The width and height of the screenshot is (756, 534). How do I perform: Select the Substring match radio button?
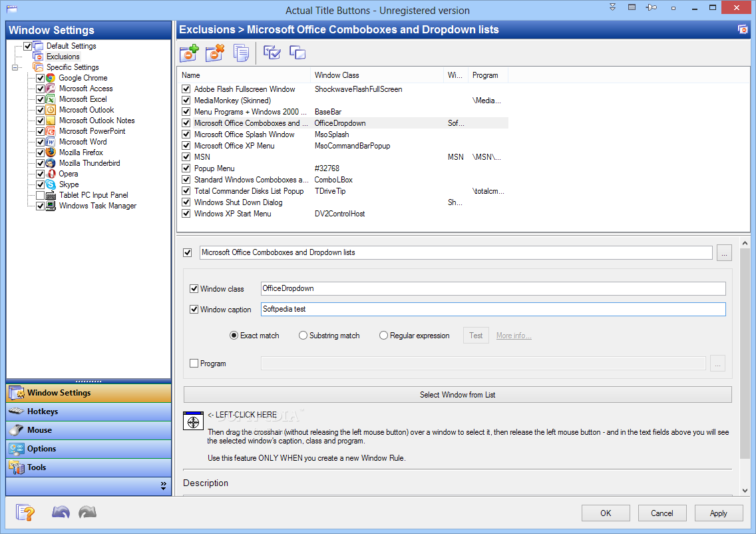tap(303, 336)
